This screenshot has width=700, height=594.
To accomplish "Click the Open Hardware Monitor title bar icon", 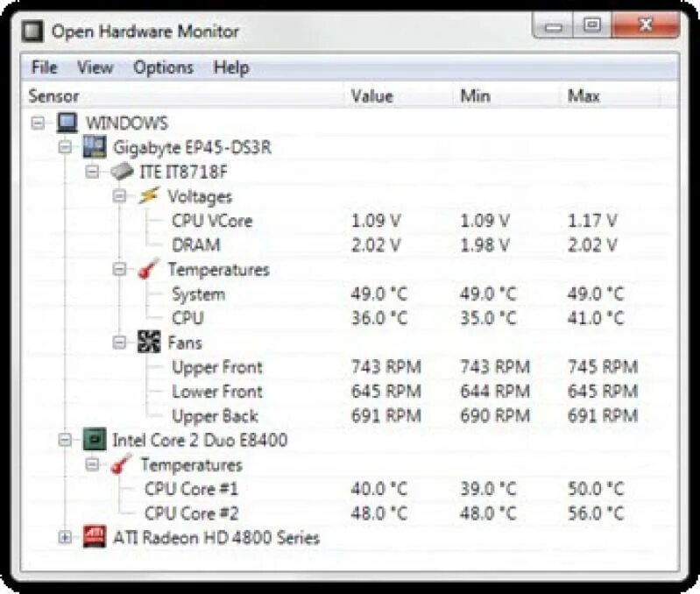I will point(32,32).
